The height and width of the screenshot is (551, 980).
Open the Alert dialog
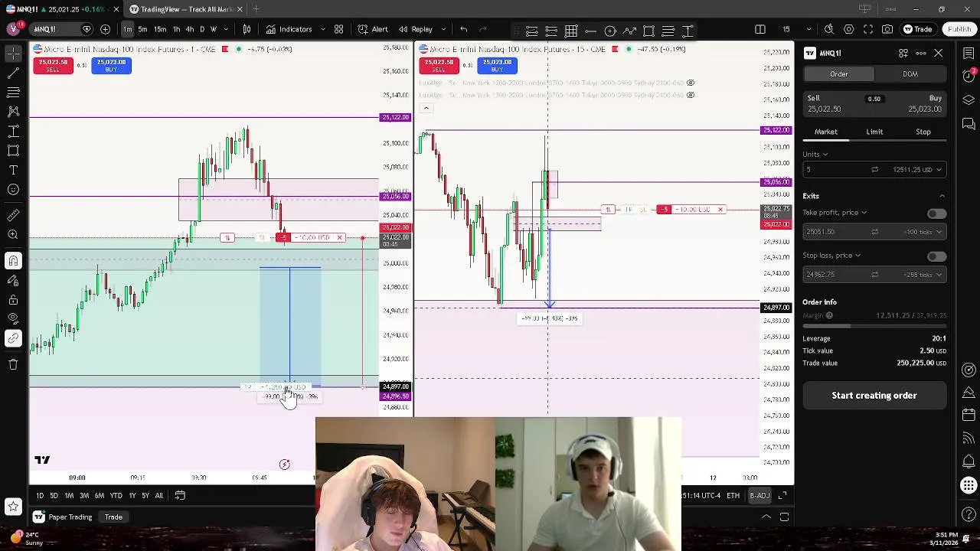372,29
